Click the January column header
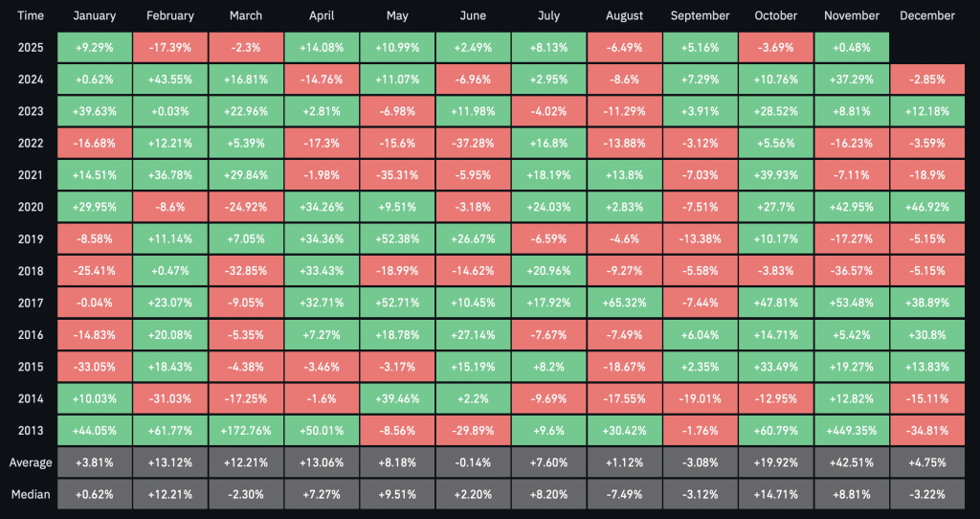The height and width of the screenshot is (519, 980). [94, 16]
